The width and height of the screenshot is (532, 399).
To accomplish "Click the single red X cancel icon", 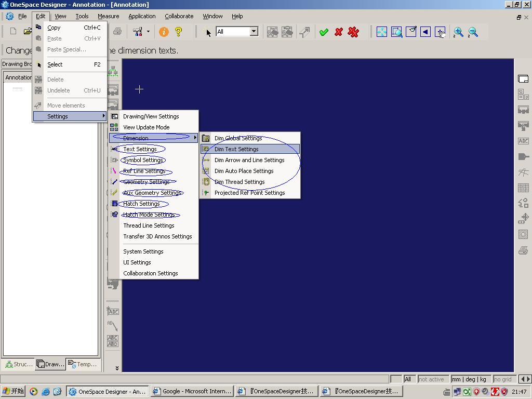I will click(x=339, y=32).
